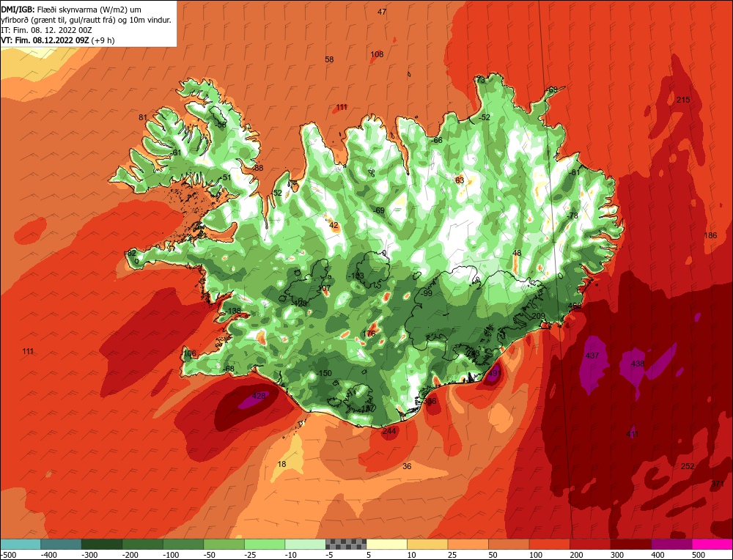Click the value 176 in south-central Iceland

tap(369, 334)
